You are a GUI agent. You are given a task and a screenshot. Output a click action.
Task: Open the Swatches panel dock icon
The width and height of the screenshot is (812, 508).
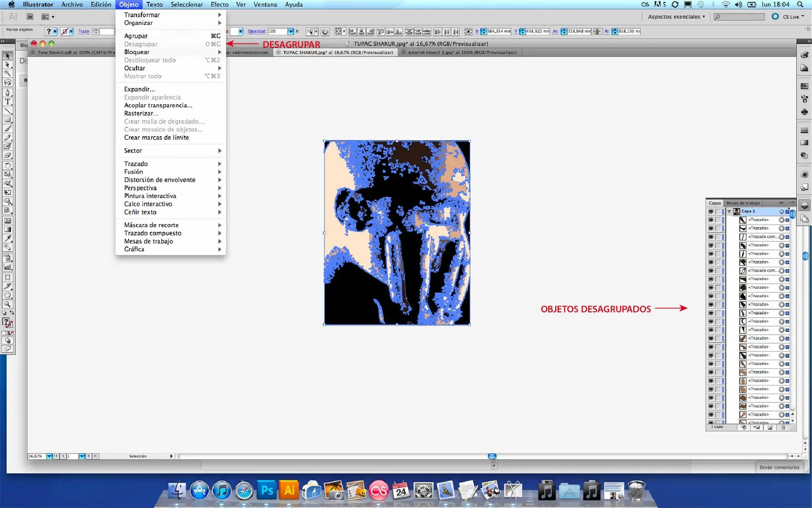point(804,86)
